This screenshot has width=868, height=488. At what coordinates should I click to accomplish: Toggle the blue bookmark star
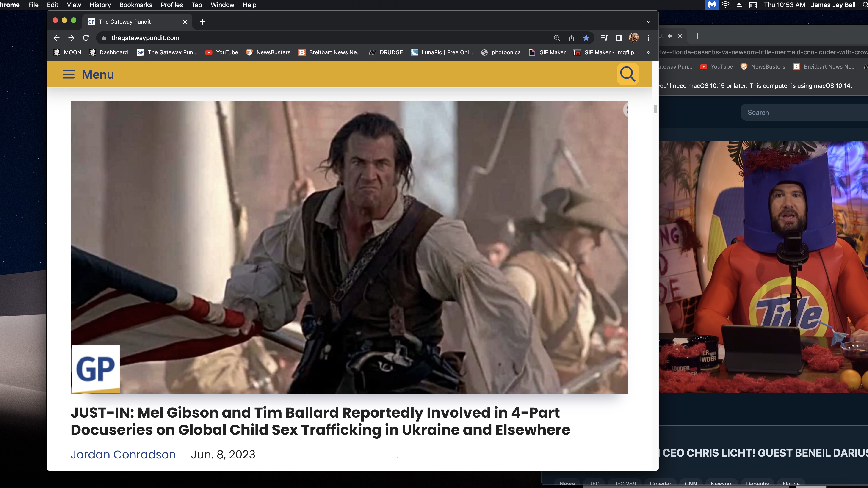pos(586,38)
